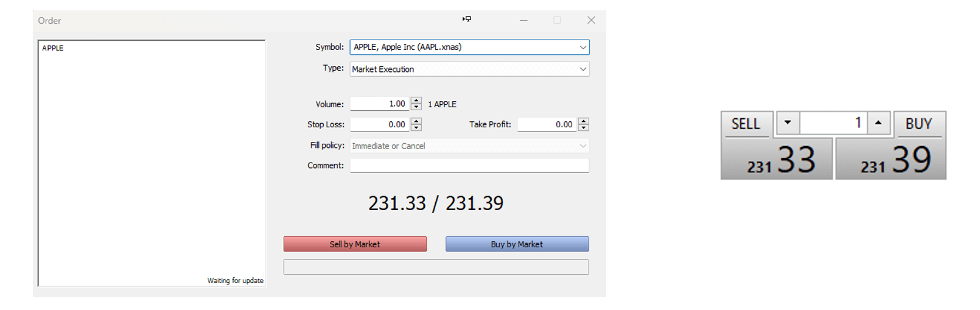Click the BUY button in one-click panel
This screenshot has width=980, height=310.
point(919,124)
